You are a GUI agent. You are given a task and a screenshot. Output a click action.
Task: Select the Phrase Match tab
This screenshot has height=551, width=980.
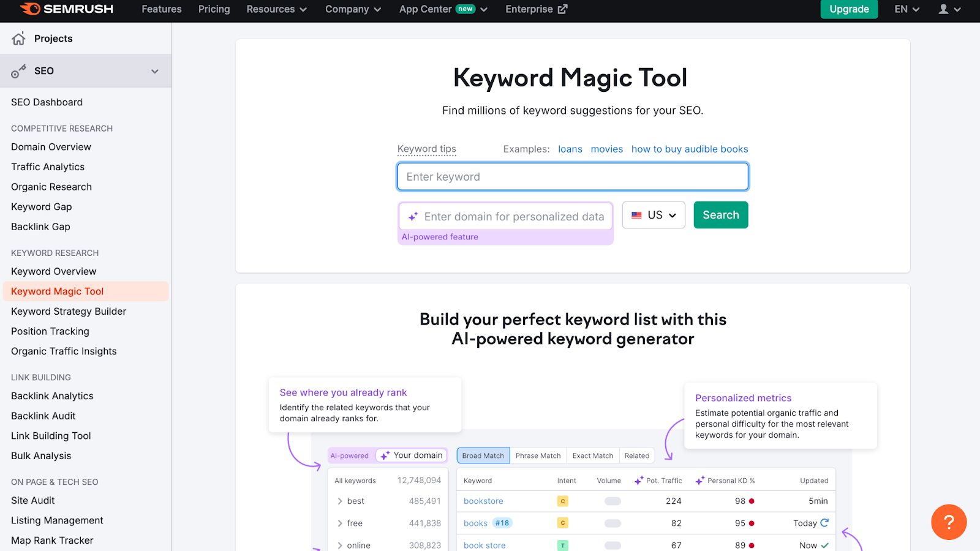[538, 455]
